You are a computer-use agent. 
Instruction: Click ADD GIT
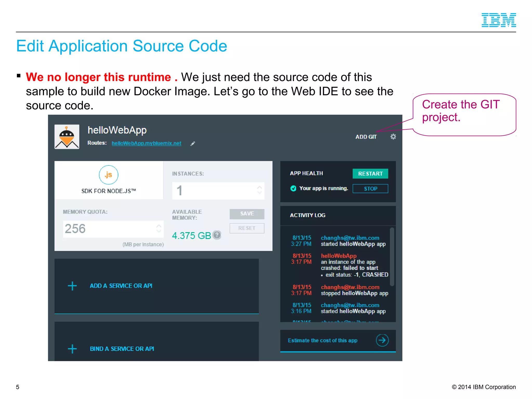coord(366,137)
